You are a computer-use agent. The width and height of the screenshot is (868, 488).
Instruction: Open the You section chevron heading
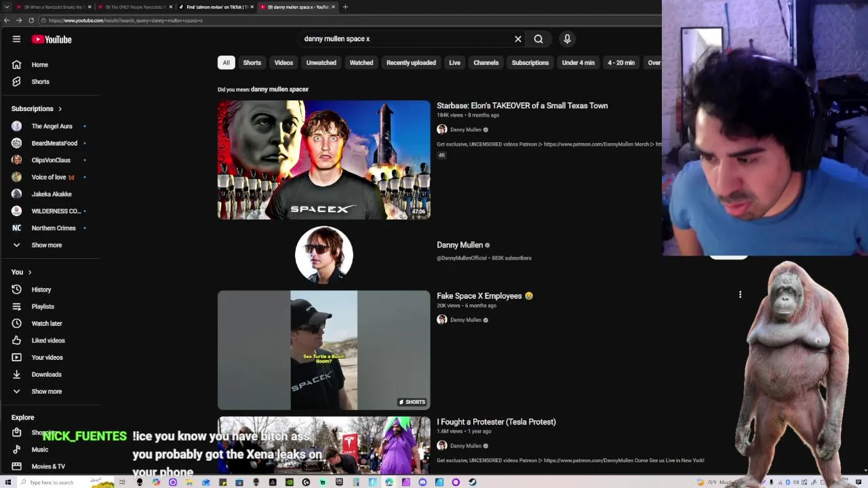click(x=22, y=272)
